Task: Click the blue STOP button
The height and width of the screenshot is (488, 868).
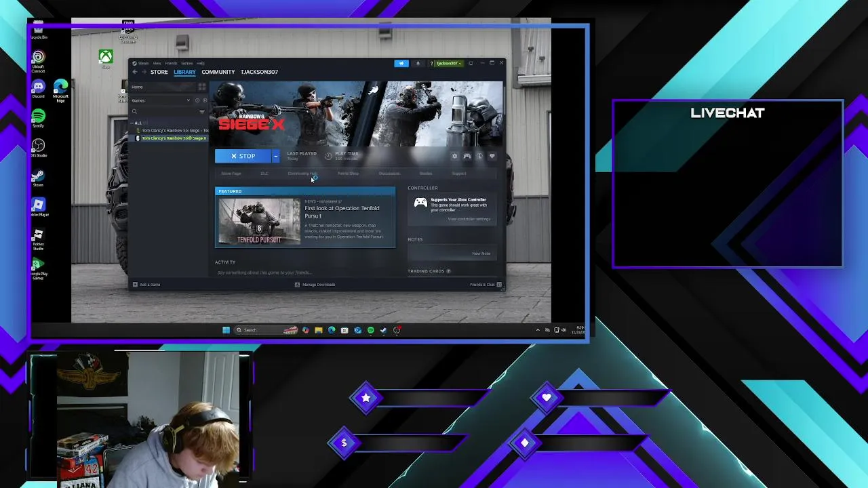Action: click(243, 157)
